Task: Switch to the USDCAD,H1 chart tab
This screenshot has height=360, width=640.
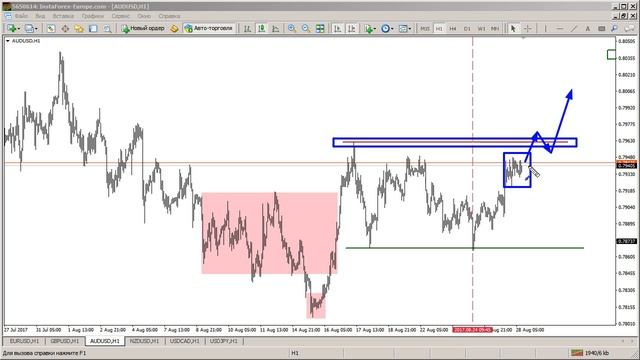Action: [184, 341]
